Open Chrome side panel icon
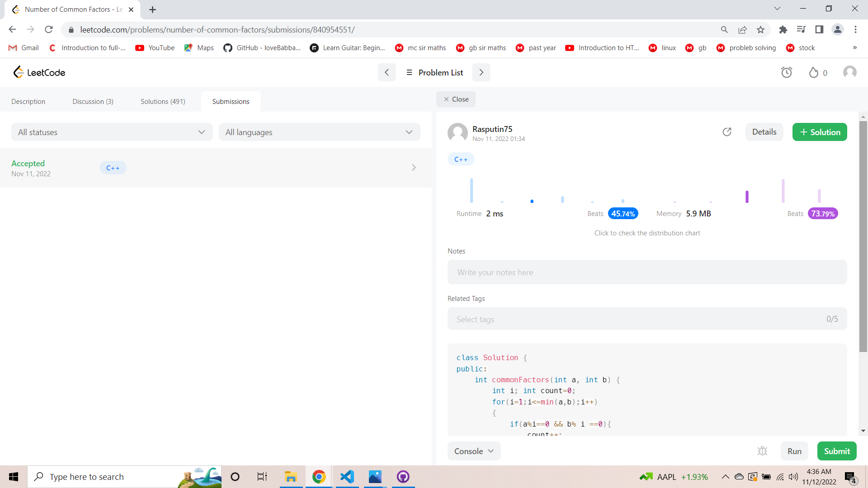The width and height of the screenshot is (868, 488). [x=819, y=29]
